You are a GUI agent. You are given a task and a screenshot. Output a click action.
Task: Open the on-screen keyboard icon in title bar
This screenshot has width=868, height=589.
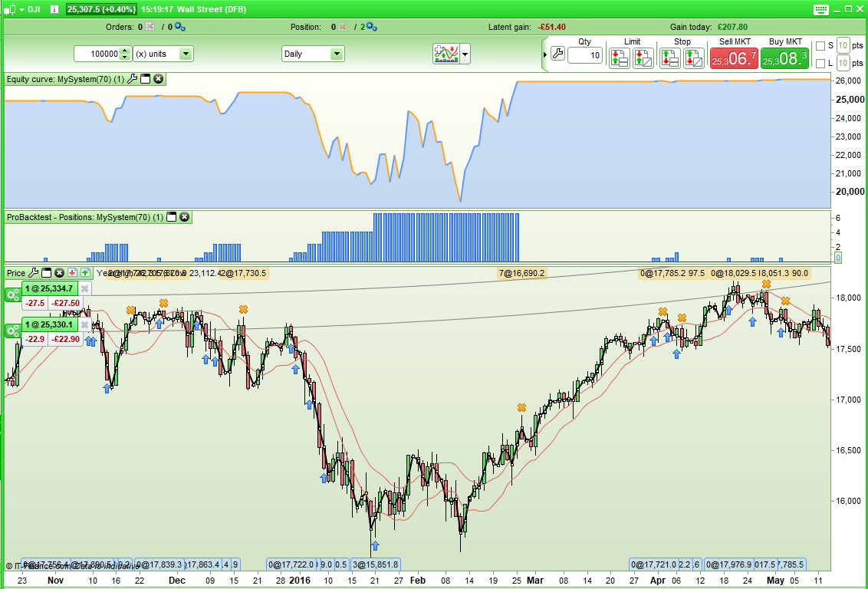pyautogui.click(x=821, y=9)
